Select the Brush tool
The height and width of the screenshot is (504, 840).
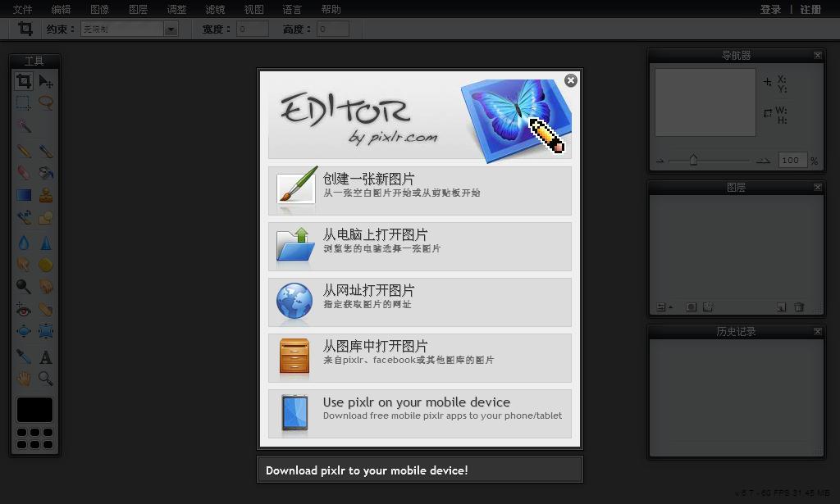click(46, 151)
